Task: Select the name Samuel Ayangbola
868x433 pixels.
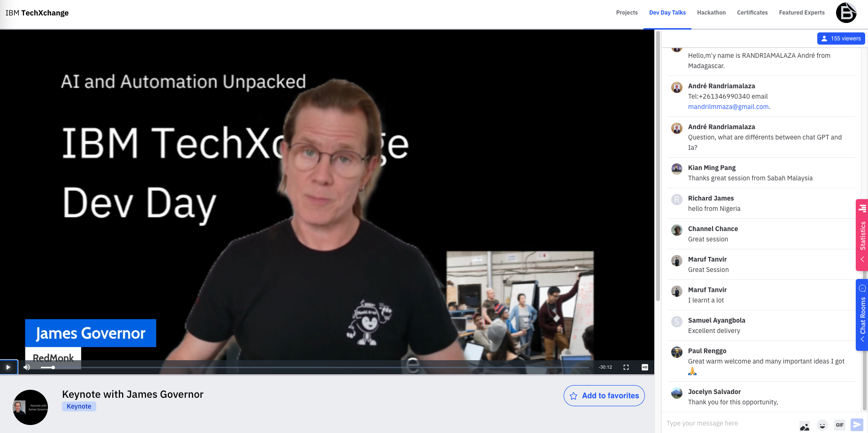Action: [x=716, y=320]
